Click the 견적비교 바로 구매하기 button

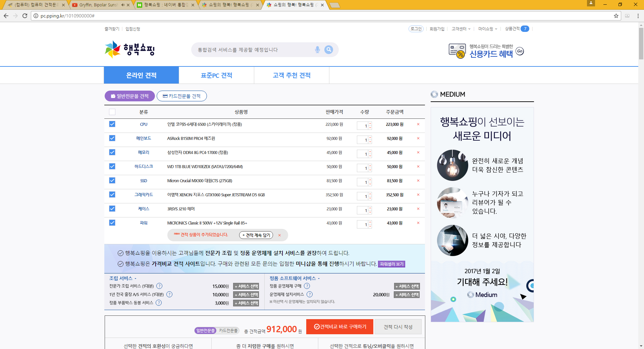click(x=339, y=327)
